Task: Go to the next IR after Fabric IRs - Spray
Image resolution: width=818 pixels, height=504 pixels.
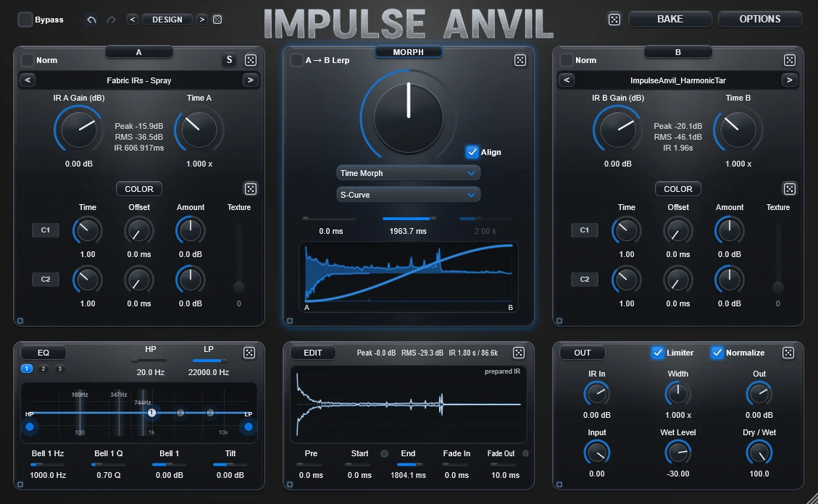Action: (x=251, y=80)
